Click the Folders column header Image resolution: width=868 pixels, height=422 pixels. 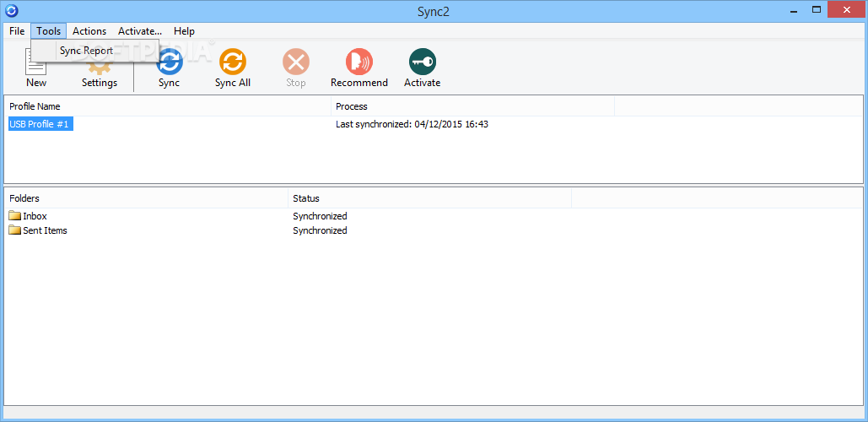click(x=146, y=198)
